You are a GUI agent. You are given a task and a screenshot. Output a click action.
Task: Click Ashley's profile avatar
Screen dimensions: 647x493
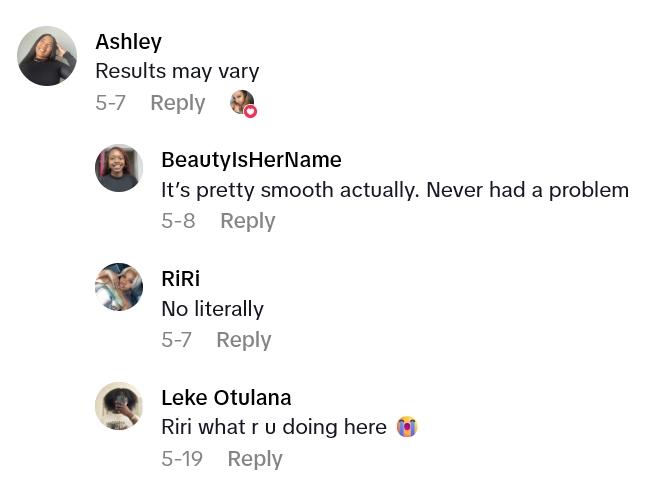coord(48,56)
